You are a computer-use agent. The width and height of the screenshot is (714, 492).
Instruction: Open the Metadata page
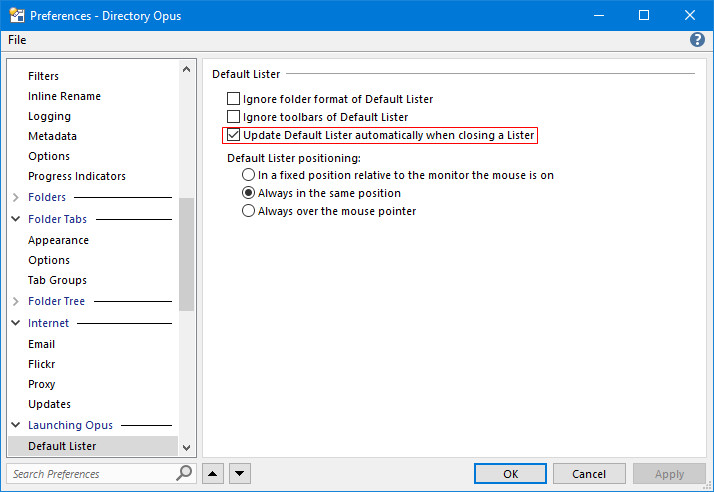pyautogui.click(x=52, y=136)
